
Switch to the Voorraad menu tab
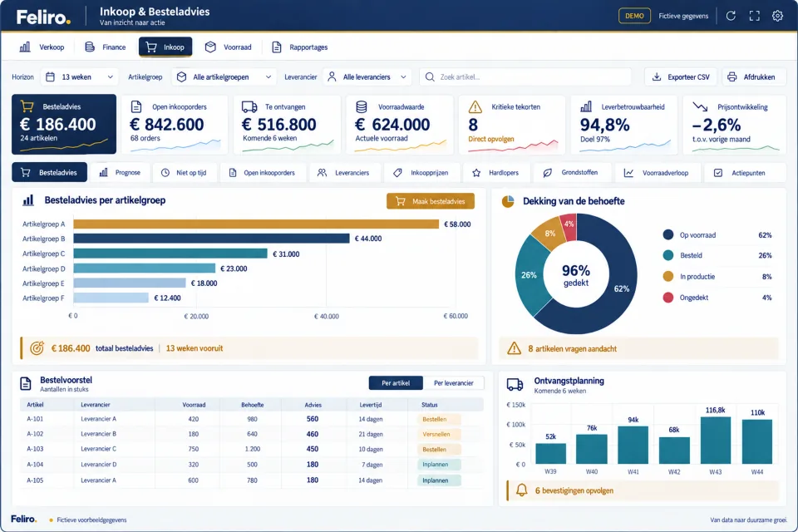point(228,47)
